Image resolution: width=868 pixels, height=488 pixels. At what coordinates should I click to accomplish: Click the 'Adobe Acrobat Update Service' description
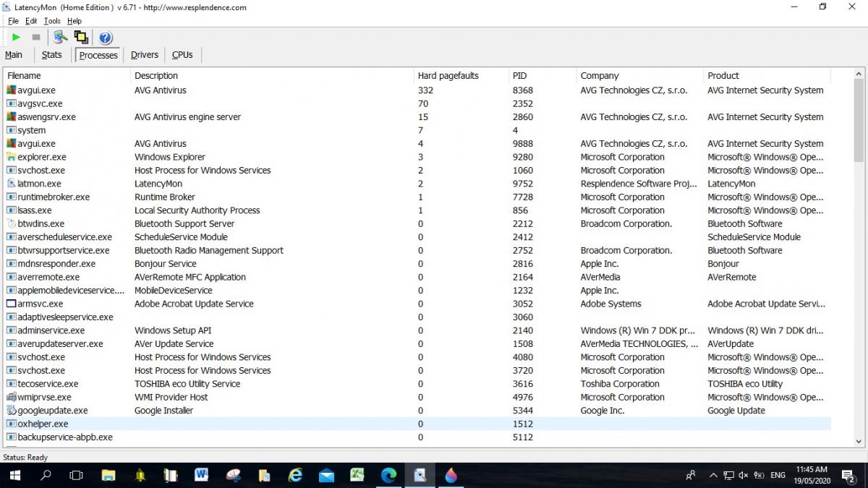point(194,304)
